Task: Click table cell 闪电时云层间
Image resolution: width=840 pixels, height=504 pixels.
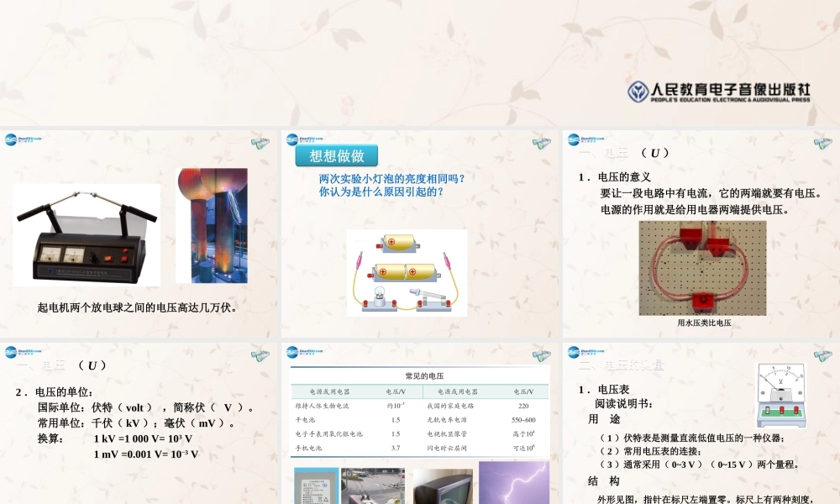Action: coord(447,448)
